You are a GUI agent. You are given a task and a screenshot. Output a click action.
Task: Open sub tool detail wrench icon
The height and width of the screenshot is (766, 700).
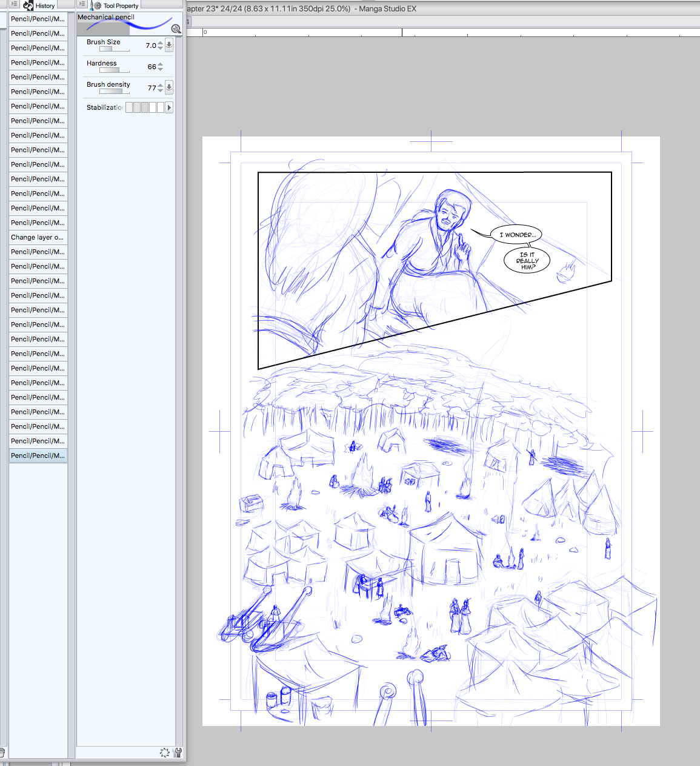pyautogui.click(x=178, y=753)
